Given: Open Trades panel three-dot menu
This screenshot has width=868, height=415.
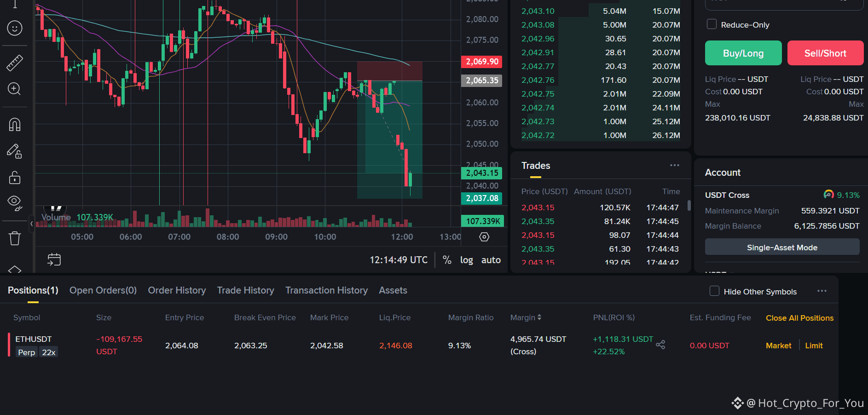Looking at the screenshot, I should coord(675,165).
